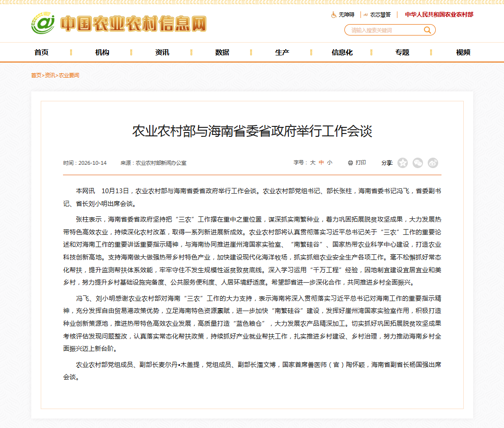504x428 pixels.
Task: Open the 农芯慧答 assistant link
Action: click(380, 15)
